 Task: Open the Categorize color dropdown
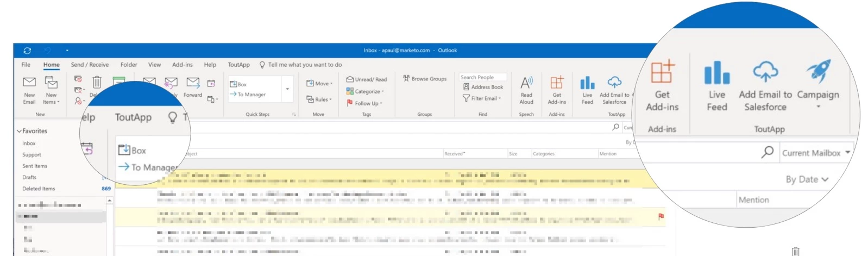click(365, 91)
